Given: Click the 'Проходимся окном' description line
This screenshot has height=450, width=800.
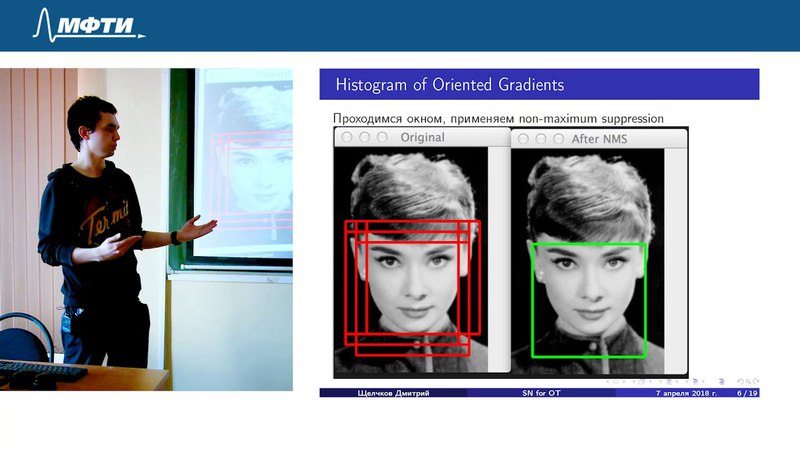Looking at the screenshot, I should tap(498, 119).
